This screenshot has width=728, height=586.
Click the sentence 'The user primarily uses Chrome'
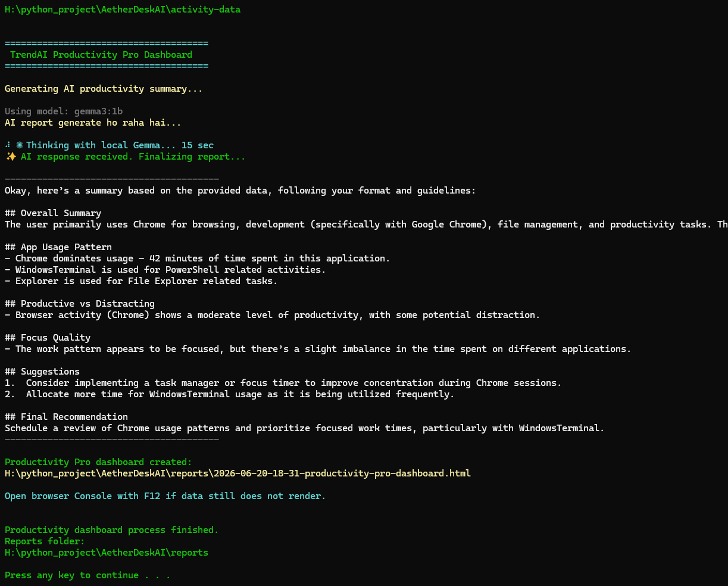pos(366,225)
